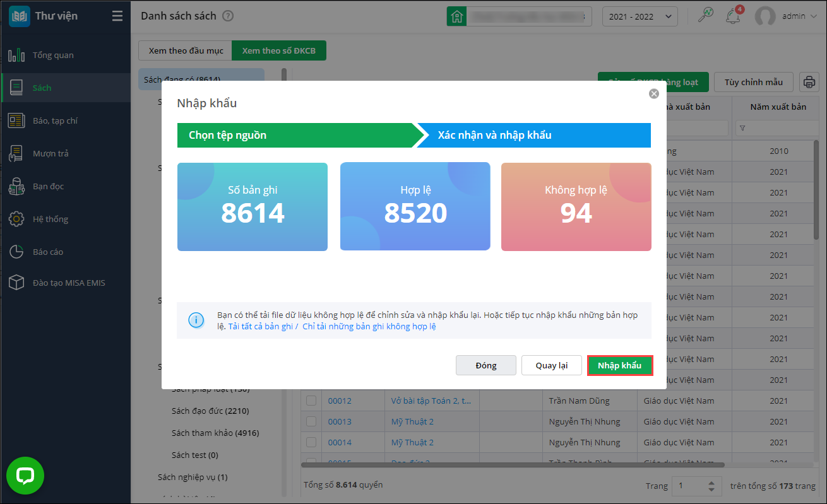Tick checkbox for row 00013
The height and width of the screenshot is (504, 827).
[311, 421]
